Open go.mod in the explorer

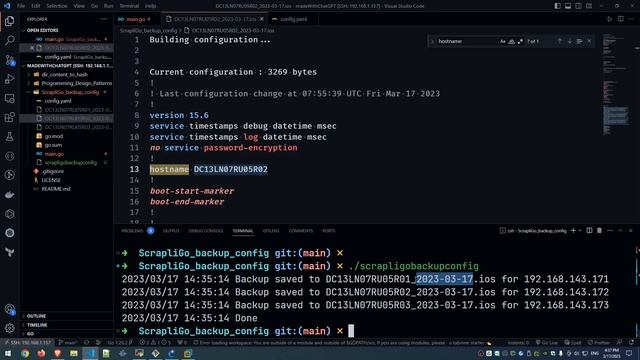pyautogui.click(x=53, y=136)
